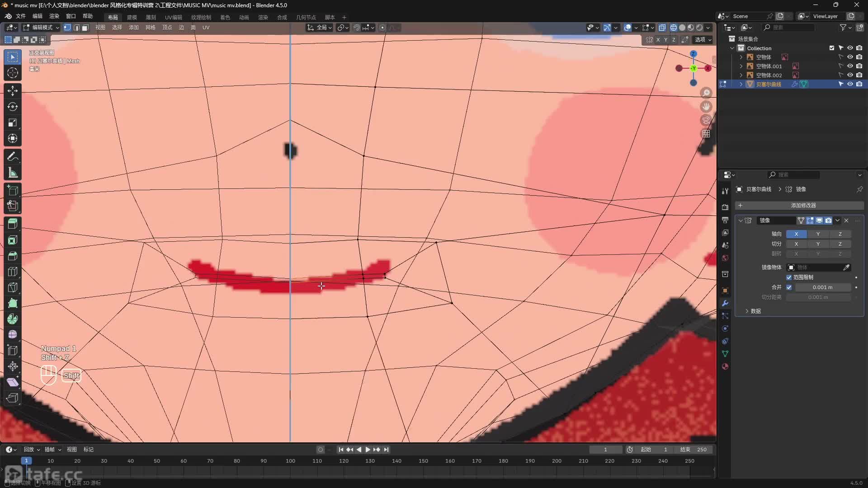This screenshot has width=868, height=488.
Task: Select the Rotate tool
Action: [x=13, y=107]
